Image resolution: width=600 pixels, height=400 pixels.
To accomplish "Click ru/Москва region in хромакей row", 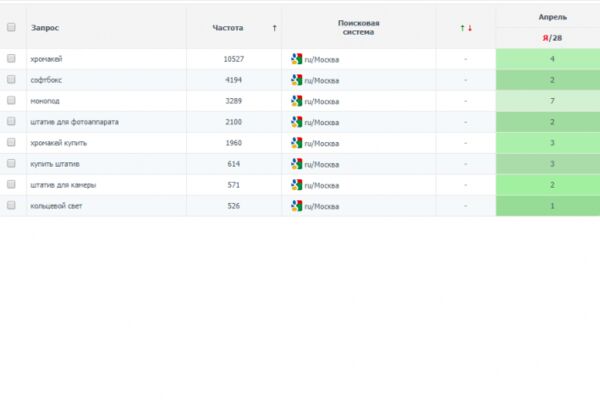I will (x=322, y=60).
